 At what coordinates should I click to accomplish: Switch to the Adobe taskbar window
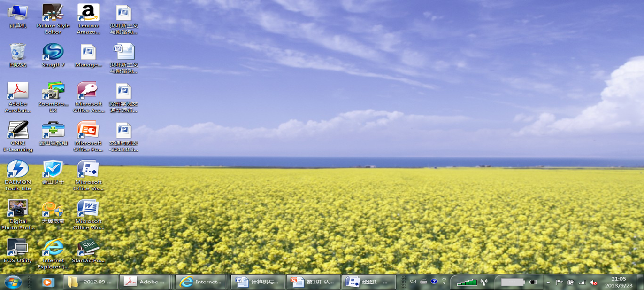point(146,282)
